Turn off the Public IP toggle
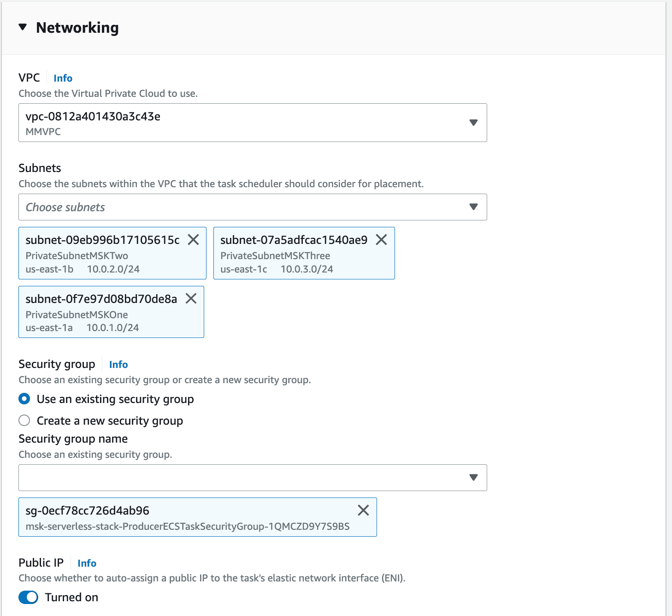 tap(29, 598)
